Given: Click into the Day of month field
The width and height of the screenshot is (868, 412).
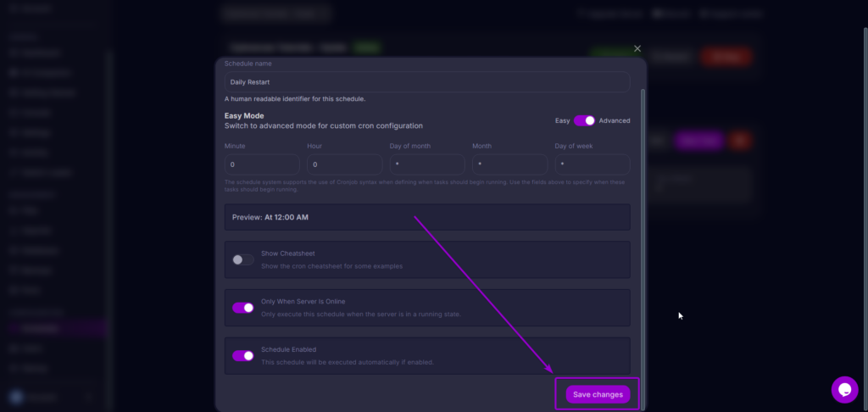Looking at the screenshot, I should pyautogui.click(x=426, y=164).
